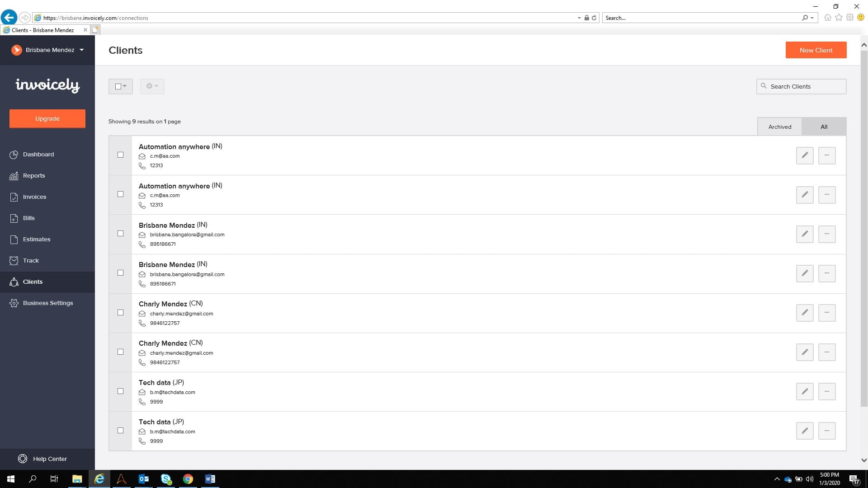Image resolution: width=868 pixels, height=488 pixels.
Task: Open more options for first Automation anywhere
Action: [827, 155]
